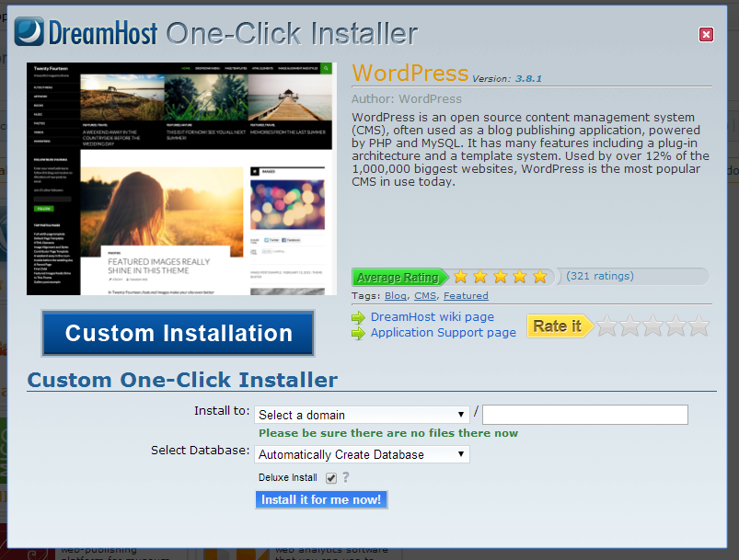Open the DreamHost wiki page link
This screenshot has width=739, height=560.
tap(433, 317)
